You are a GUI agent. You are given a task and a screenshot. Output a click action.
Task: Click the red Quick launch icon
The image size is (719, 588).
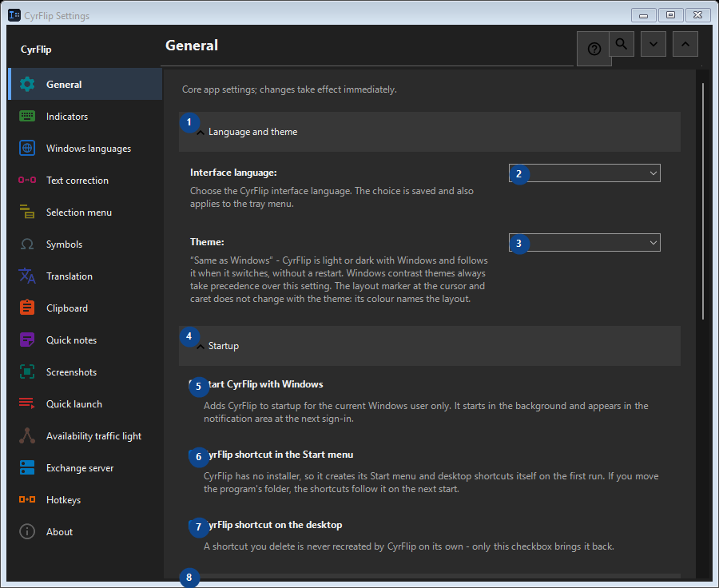(x=27, y=403)
